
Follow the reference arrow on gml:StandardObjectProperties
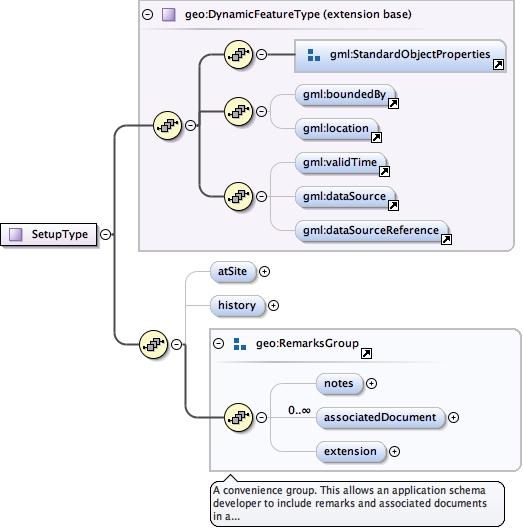point(498,65)
